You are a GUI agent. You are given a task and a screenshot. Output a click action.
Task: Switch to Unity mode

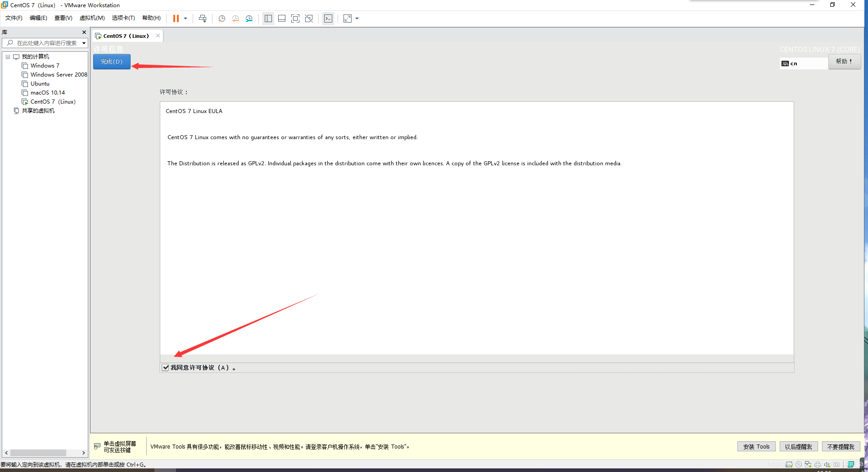tap(309, 18)
